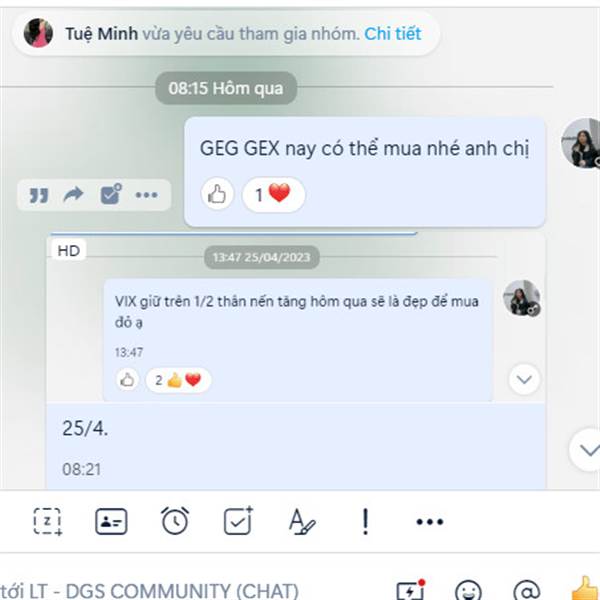Click the screenshot capture tool icon

tap(47, 521)
